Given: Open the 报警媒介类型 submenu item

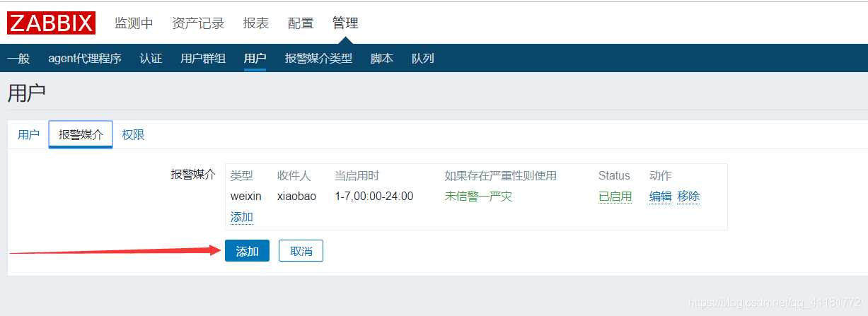Looking at the screenshot, I should point(318,58).
